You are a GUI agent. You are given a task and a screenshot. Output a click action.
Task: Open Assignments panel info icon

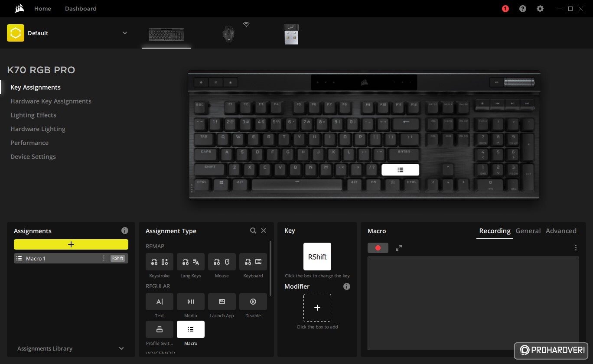pyautogui.click(x=125, y=231)
